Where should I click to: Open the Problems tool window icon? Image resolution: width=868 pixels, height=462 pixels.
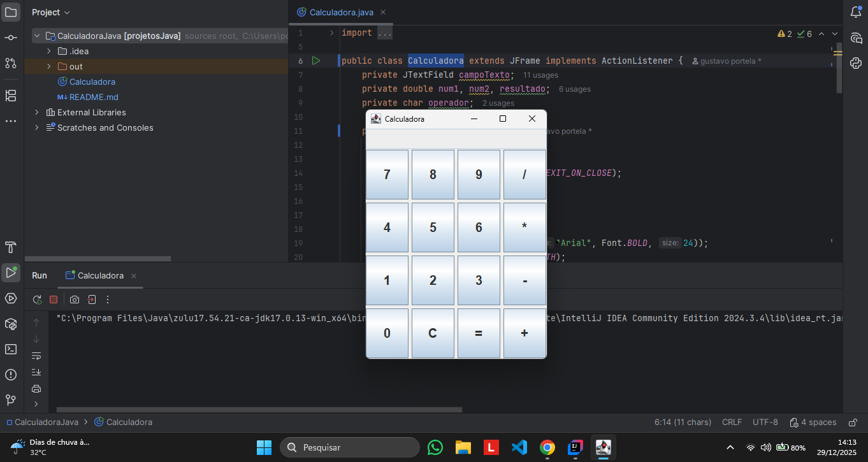[11, 375]
